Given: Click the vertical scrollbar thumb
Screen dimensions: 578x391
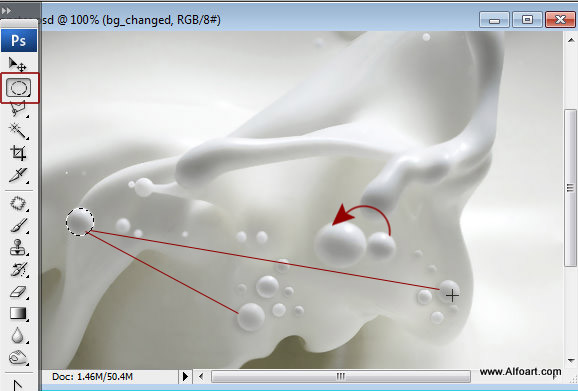Looking at the screenshot, I should (571, 187).
